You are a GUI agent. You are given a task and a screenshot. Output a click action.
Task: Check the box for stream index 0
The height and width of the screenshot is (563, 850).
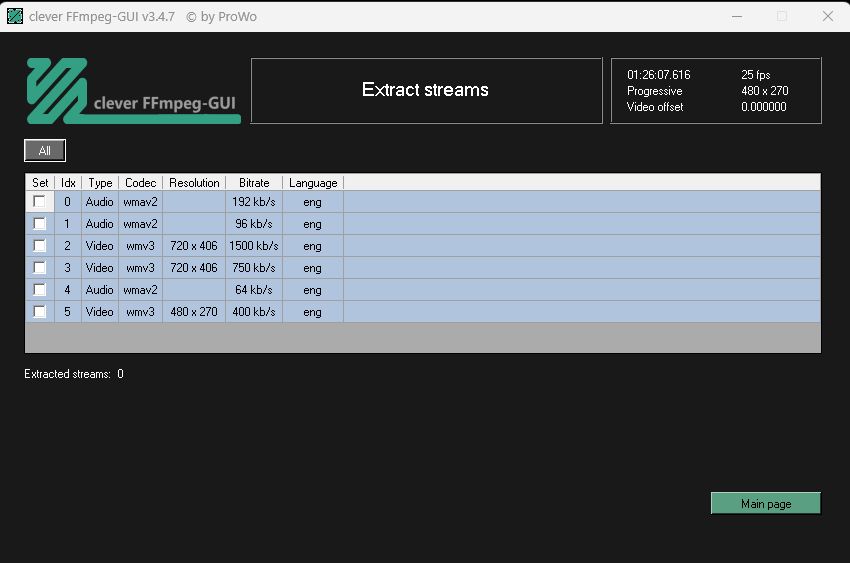[39, 202]
